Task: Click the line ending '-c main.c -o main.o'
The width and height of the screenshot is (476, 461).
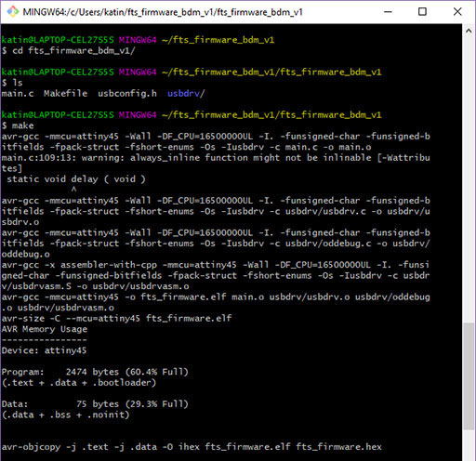Action: pos(186,147)
